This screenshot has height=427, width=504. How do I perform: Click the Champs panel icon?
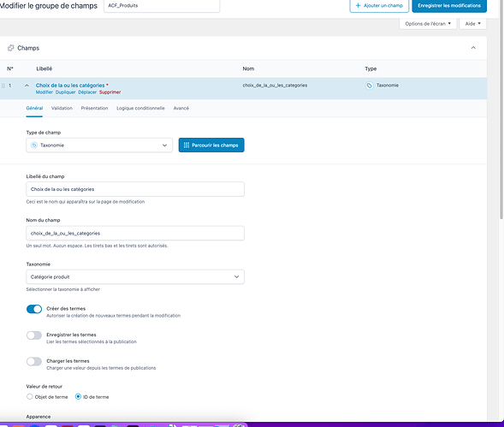pyautogui.click(x=10, y=48)
